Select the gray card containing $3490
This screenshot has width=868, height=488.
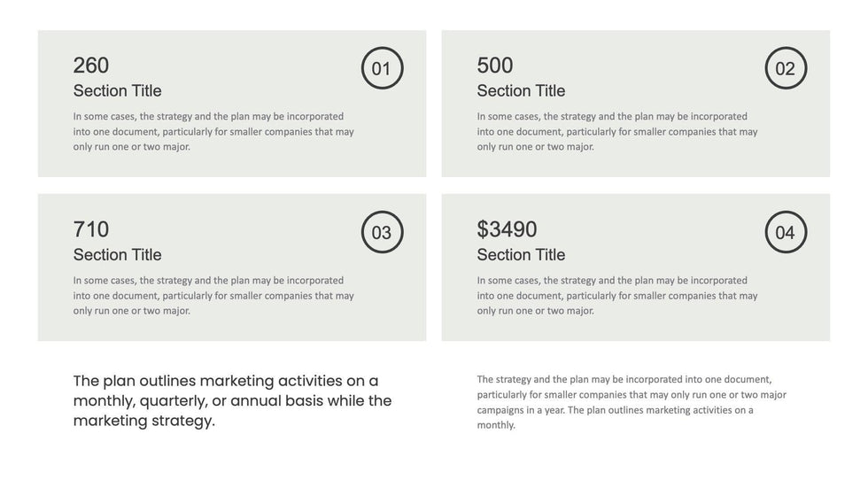pyautogui.click(x=636, y=328)
